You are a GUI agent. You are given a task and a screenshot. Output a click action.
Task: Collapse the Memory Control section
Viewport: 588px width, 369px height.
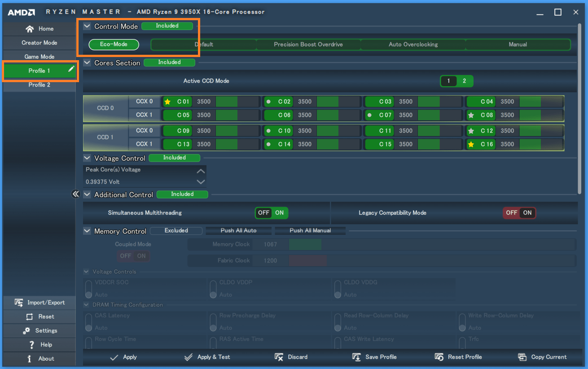tap(87, 231)
